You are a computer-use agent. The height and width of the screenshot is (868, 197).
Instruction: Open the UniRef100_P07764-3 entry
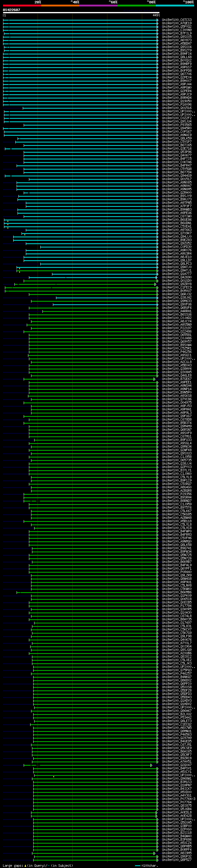coord(179,799)
